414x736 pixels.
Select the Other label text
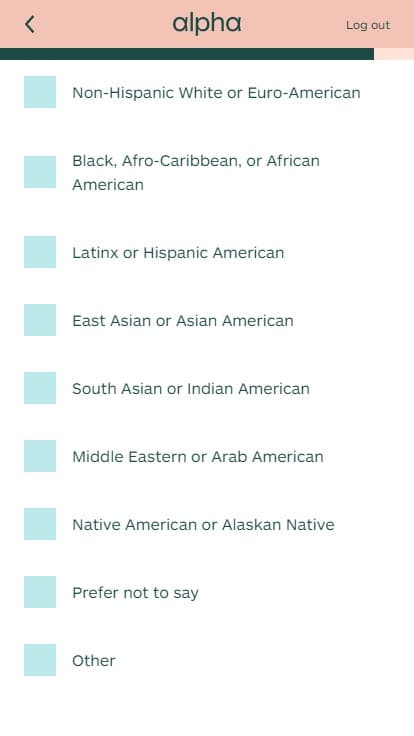tap(93, 660)
